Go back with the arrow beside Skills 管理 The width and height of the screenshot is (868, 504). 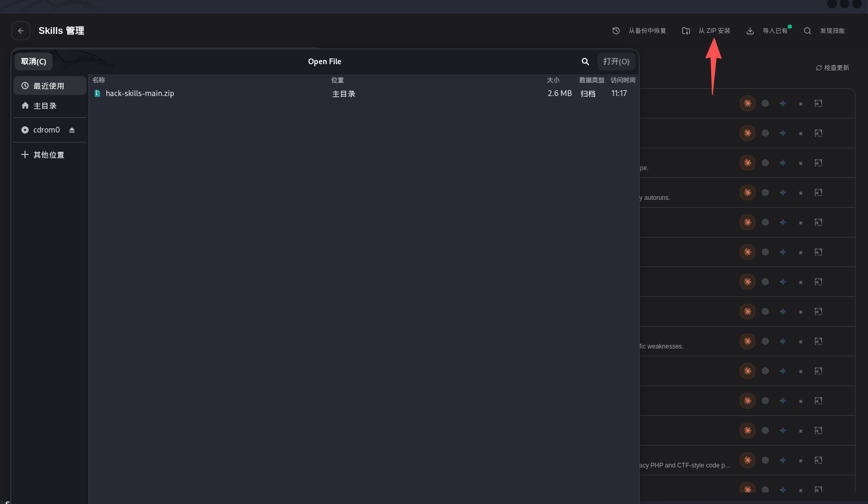21,31
